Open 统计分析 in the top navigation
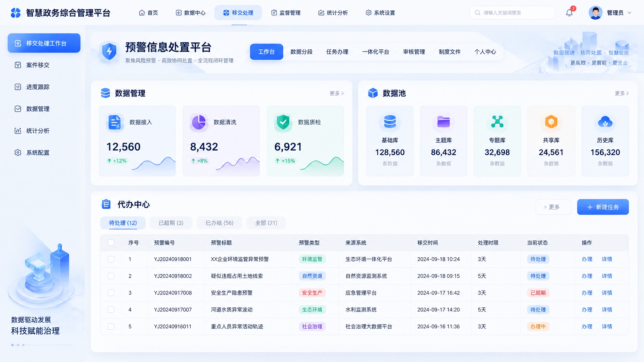 (x=333, y=13)
